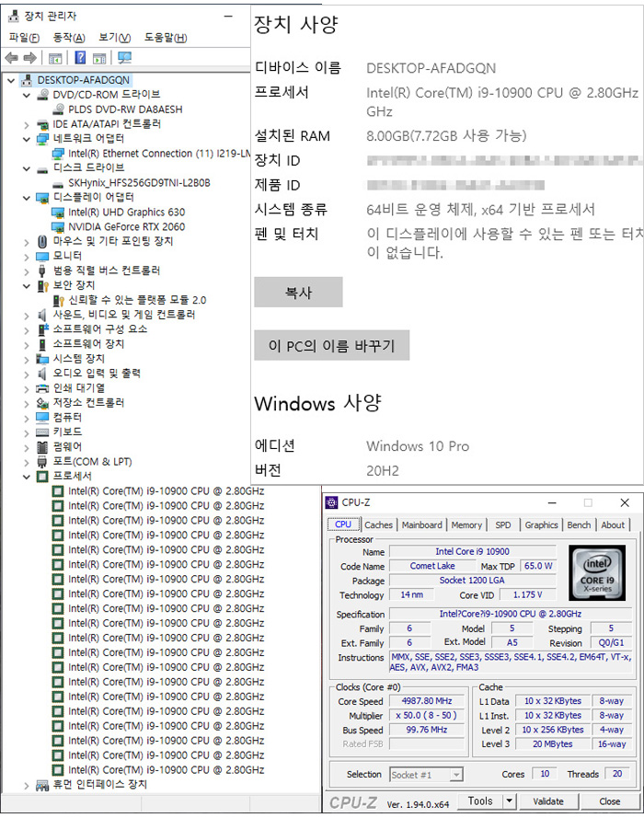Click the Forward arrow in Device Manager toolbar

coord(30,58)
